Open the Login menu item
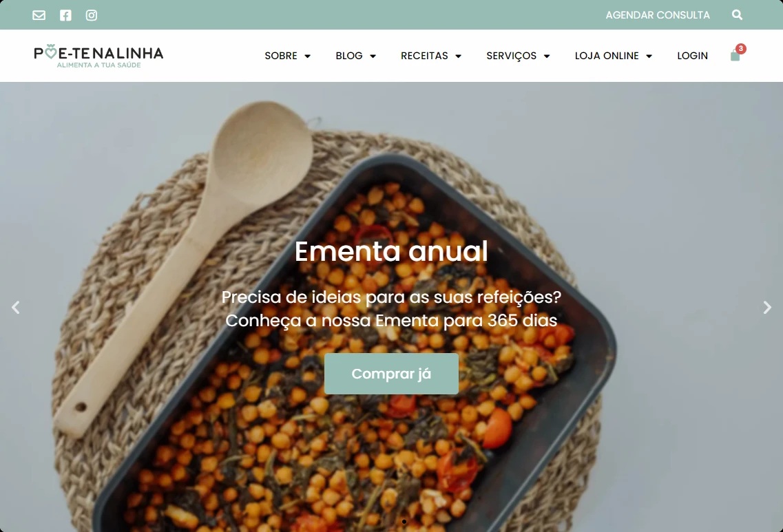Screen dimensions: 783x532 (x=692, y=55)
